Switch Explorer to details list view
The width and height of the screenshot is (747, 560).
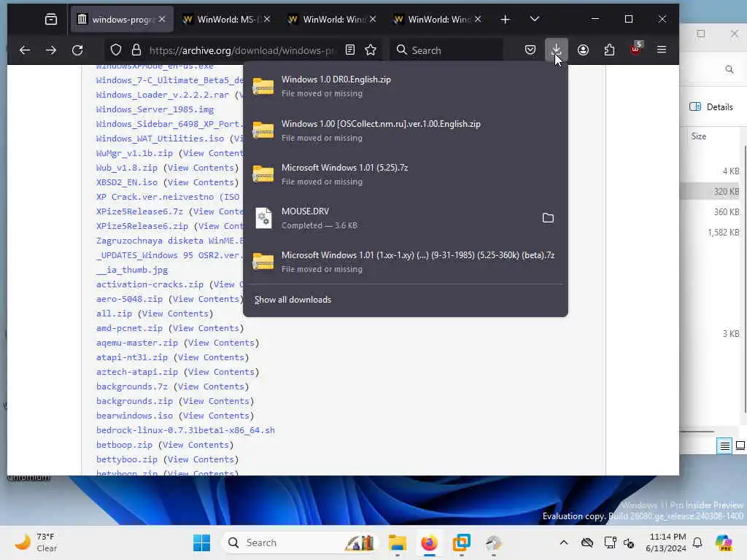724,446
